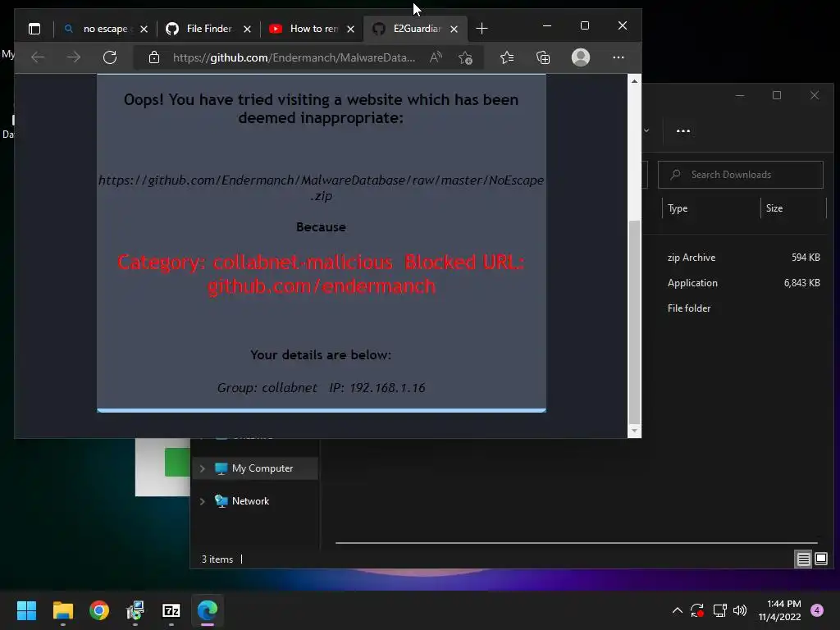The image size is (840, 630).
Task: Click the red 'Category: collabnet-malicious' text
Action: 255,262
